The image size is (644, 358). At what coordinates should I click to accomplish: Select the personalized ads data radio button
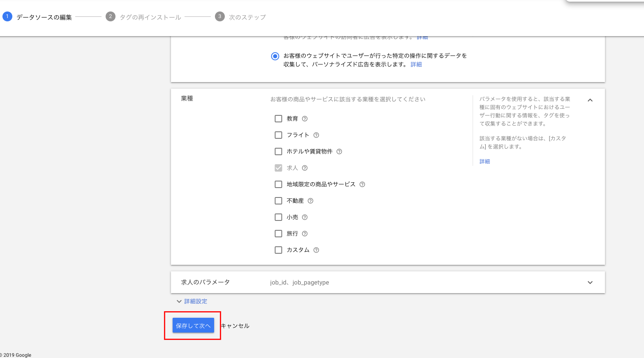point(275,56)
